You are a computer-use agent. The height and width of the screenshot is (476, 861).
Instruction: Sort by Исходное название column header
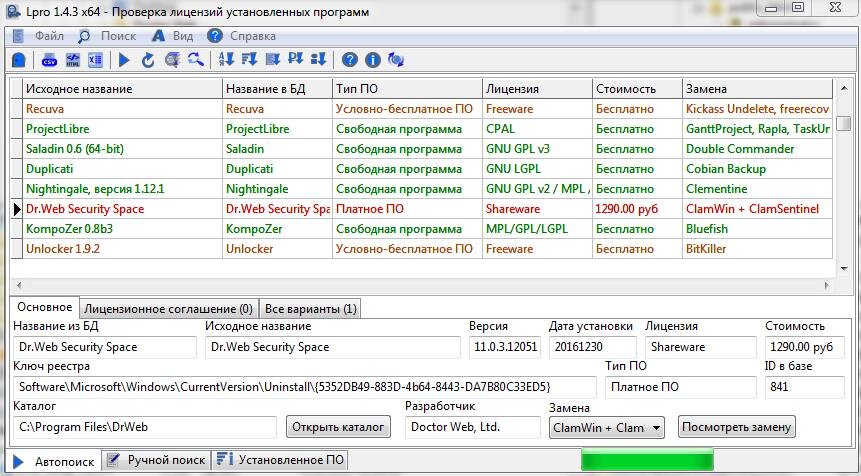pos(122,89)
